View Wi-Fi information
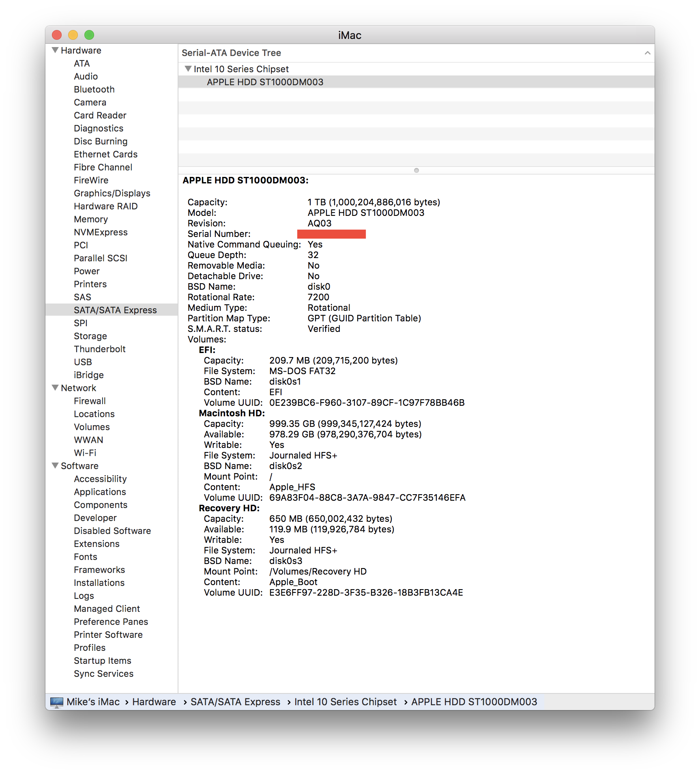 (85, 453)
